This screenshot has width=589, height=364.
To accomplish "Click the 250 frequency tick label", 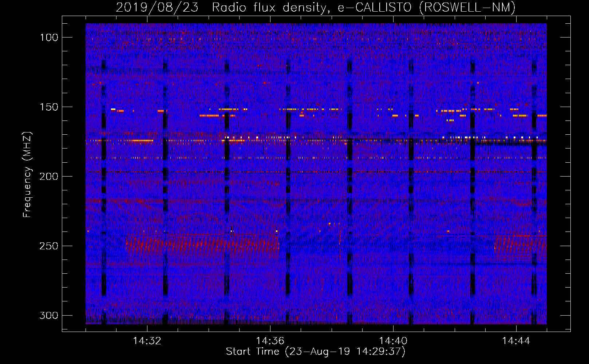I will coord(49,246).
